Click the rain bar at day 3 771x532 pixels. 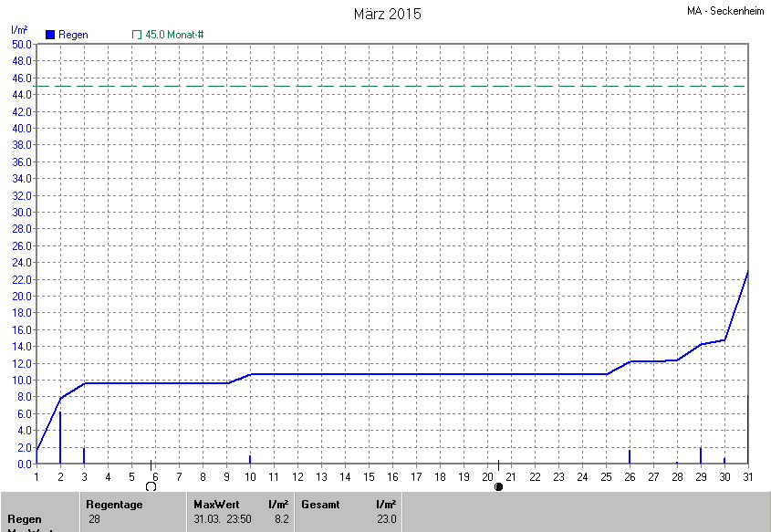tap(84, 455)
